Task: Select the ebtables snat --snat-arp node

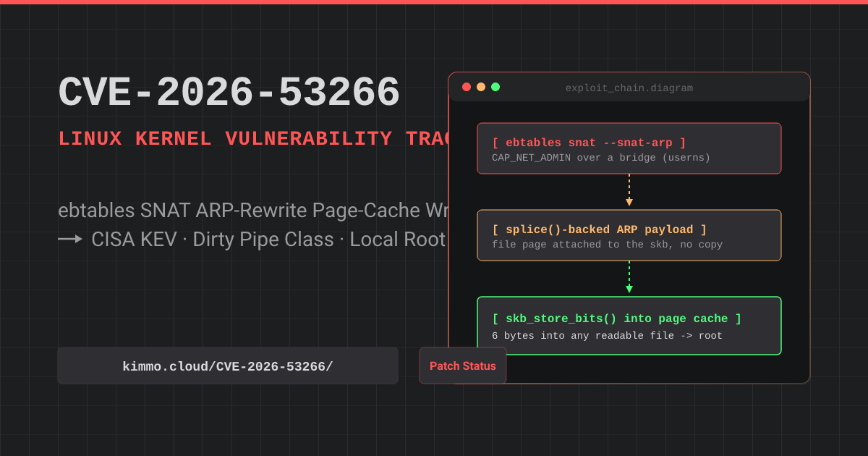Action: click(629, 148)
